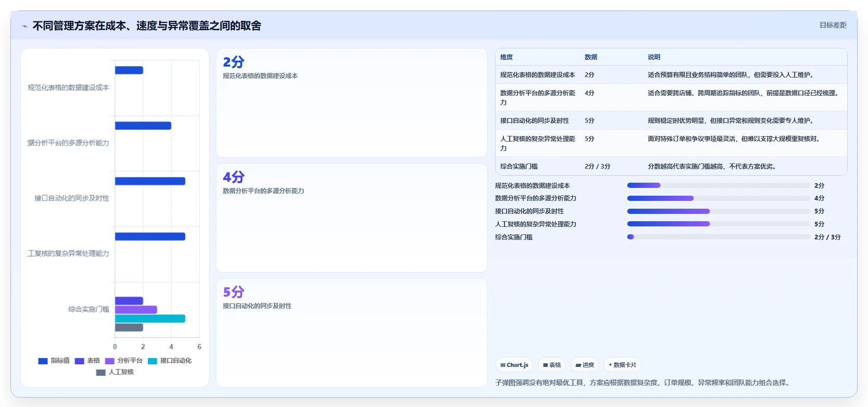Select the Chart.js tag at the bottom
868x407 pixels.
[514, 365]
